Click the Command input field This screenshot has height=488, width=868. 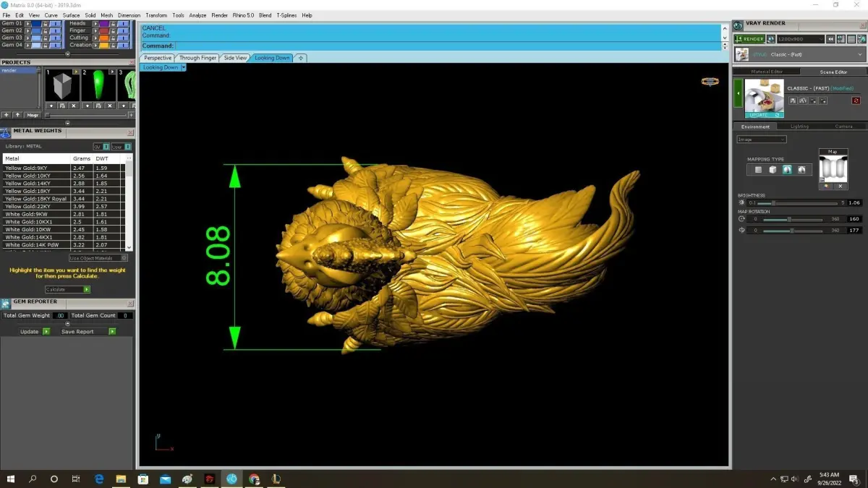click(447, 46)
